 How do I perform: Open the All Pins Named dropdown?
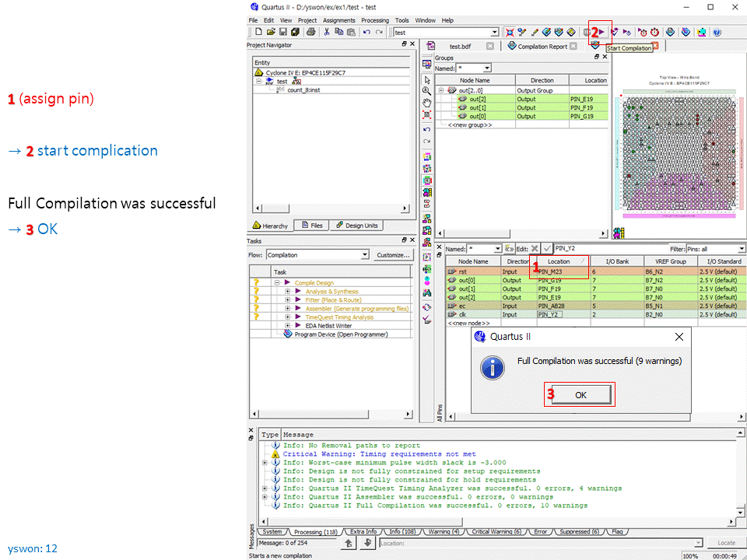[x=498, y=249]
